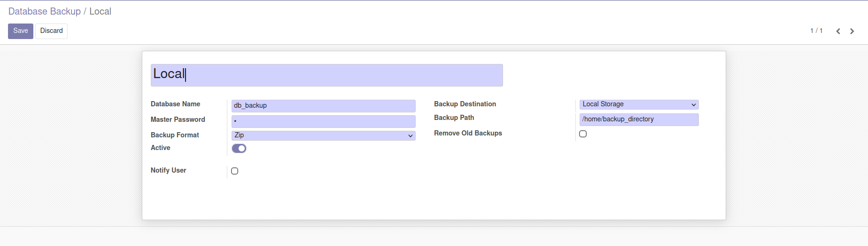868x246 pixels.
Task: Click the Backup Path input field
Action: pos(639,119)
